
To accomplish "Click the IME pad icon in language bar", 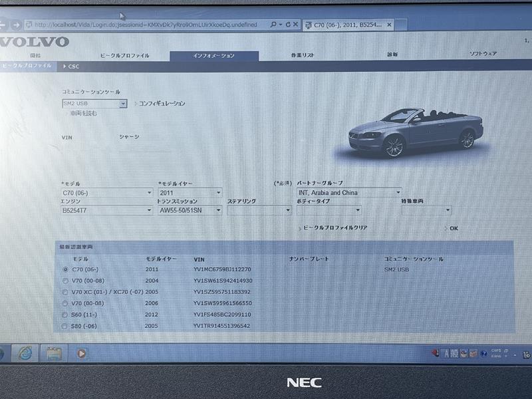I will [x=464, y=354].
